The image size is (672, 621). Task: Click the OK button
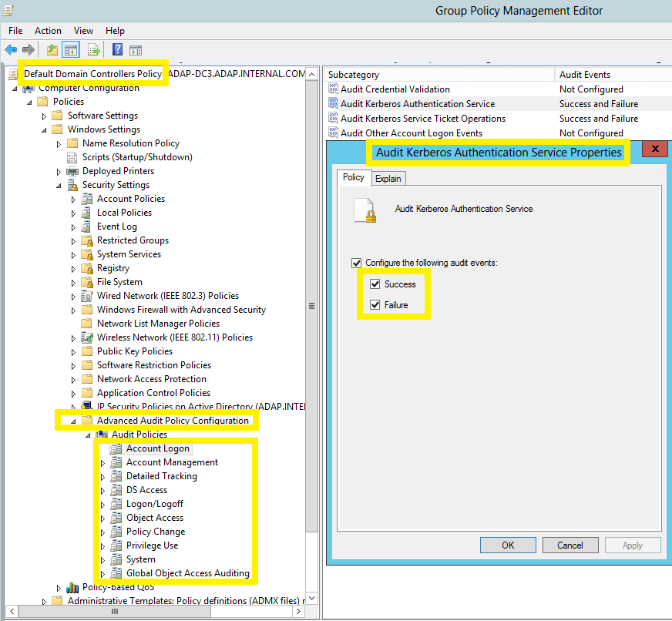click(x=508, y=545)
